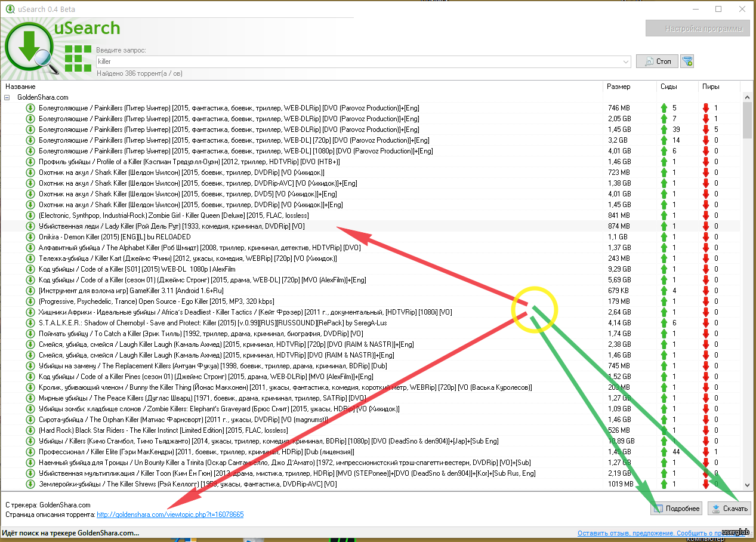
Task: Select Code of a Killer [720p] AlexFilm row
Action: 202,280
